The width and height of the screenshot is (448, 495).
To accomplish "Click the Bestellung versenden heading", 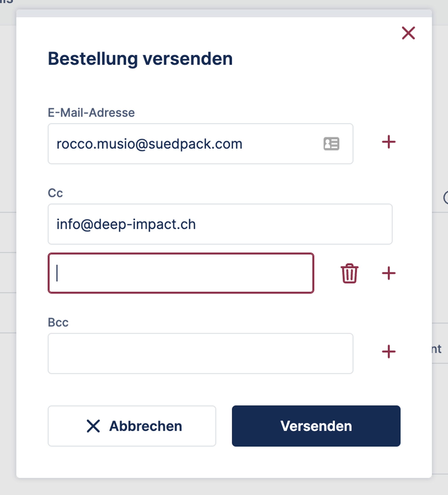I will tap(140, 59).
